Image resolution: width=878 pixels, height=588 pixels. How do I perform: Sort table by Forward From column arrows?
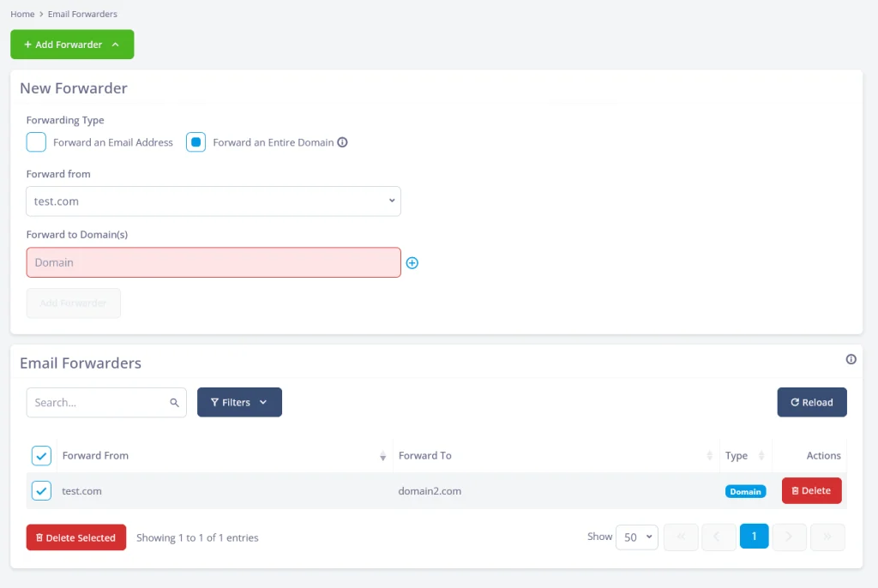pyautogui.click(x=383, y=456)
